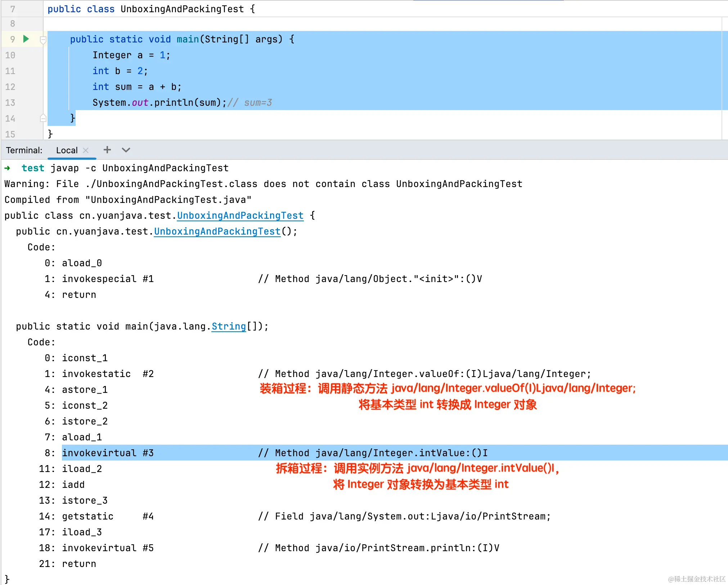Image resolution: width=728 pixels, height=585 pixels.
Task: Click highlighted invokevirtual #3 line in terminal
Action: tap(108, 453)
